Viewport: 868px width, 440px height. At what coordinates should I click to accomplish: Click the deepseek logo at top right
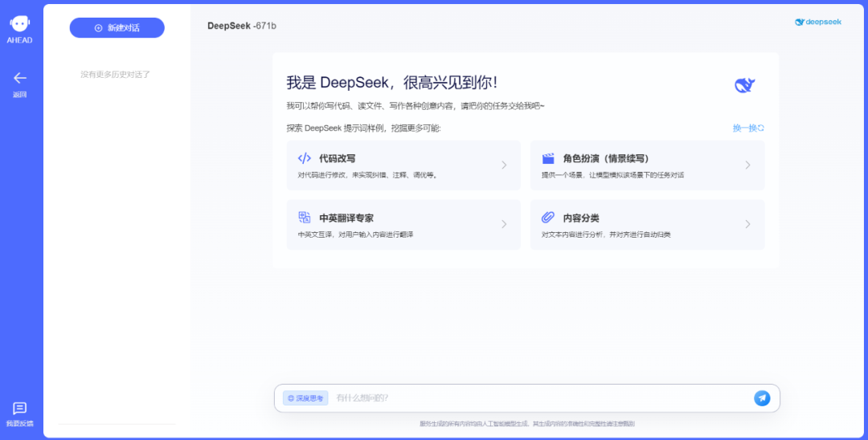818,22
